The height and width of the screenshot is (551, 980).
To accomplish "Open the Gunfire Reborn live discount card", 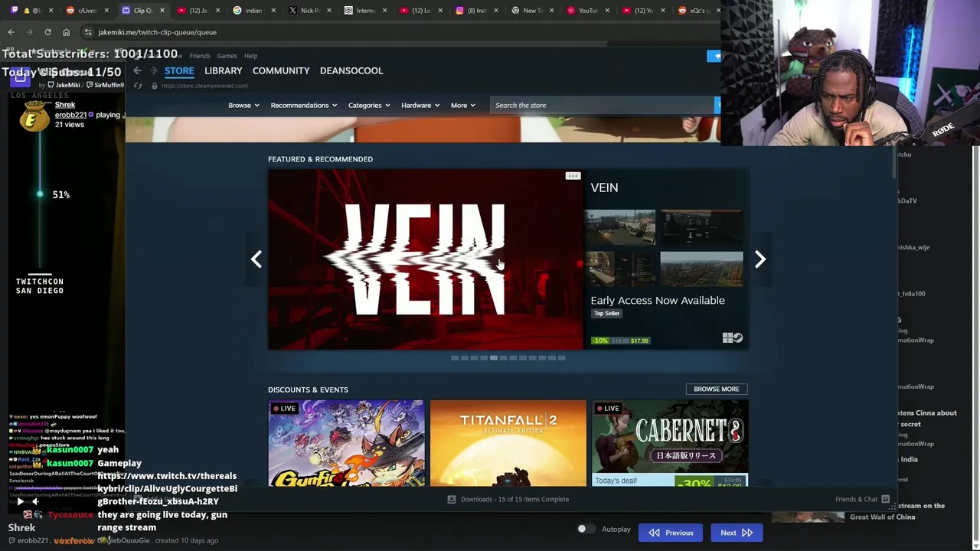I will [346, 443].
